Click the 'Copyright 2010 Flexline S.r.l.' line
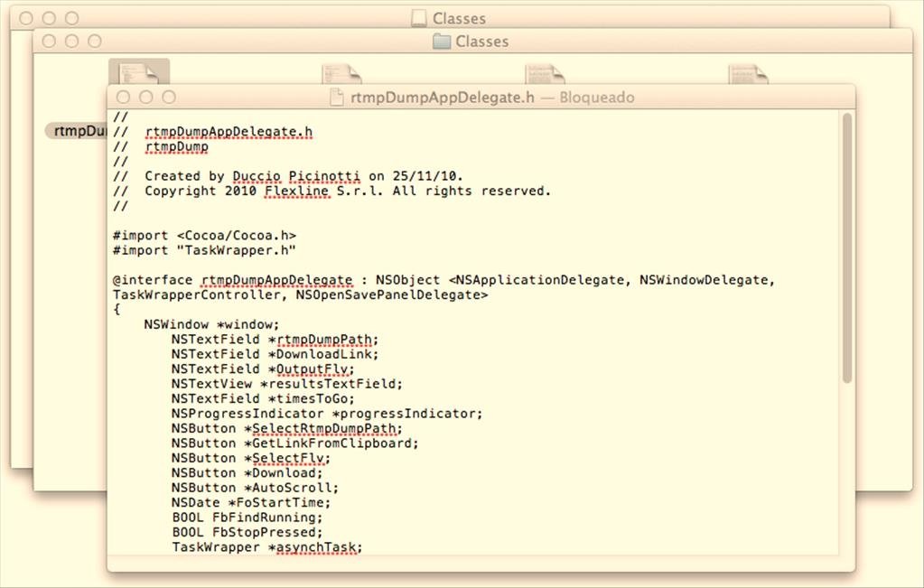Viewport: 924px width, 588px height. [x=331, y=191]
